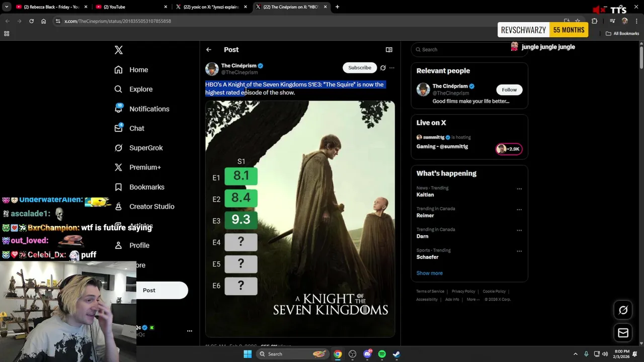This screenshot has width=644, height=362.
Task: Click browser home button
Action: click(43, 21)
